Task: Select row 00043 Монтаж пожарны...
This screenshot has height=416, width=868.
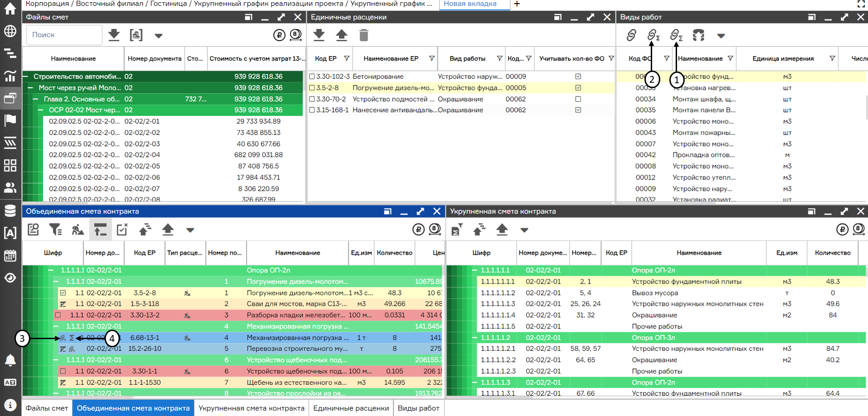Action: [742, 132]
